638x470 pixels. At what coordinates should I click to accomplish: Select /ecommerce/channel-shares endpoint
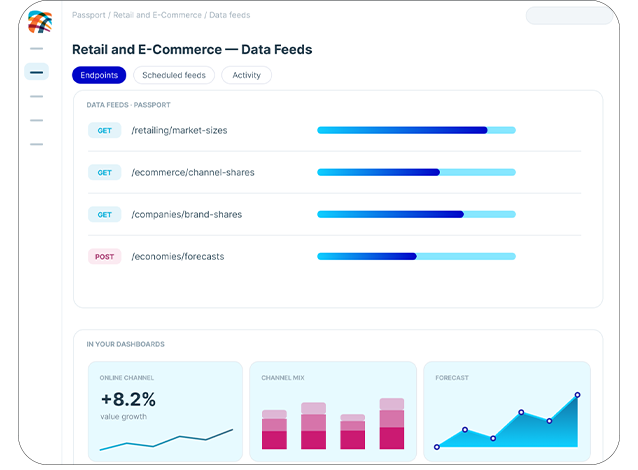click(193, 173)
